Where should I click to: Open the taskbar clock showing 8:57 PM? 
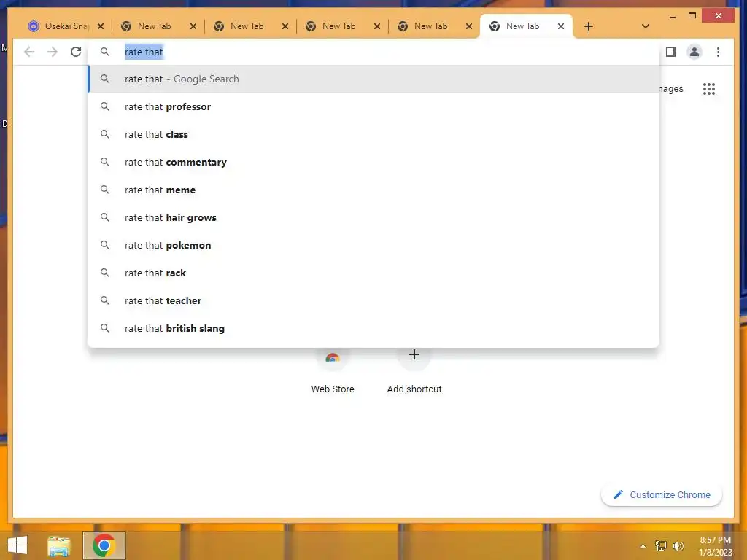point(715,546)
